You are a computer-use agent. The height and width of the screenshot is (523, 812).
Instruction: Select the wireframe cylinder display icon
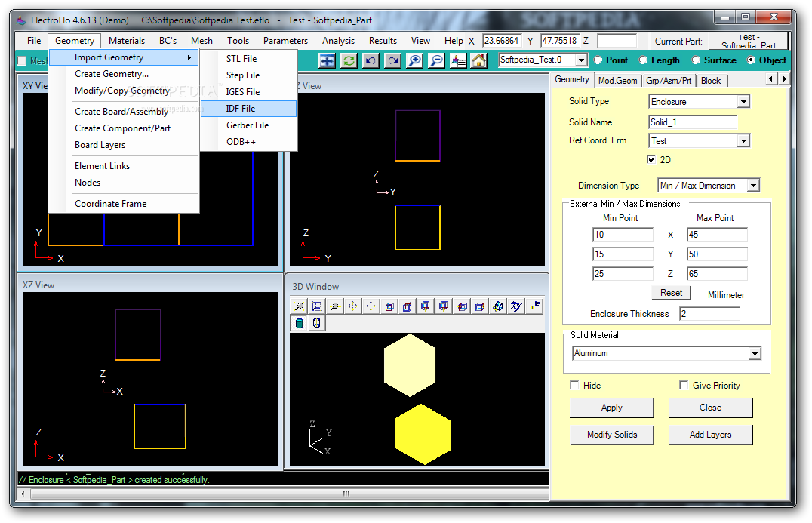point(317,323)
